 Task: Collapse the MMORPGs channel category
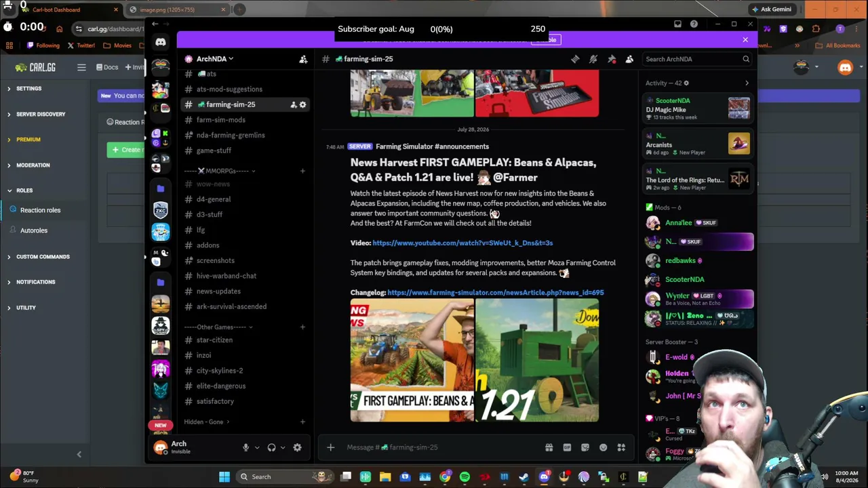[x=220, y=171]
